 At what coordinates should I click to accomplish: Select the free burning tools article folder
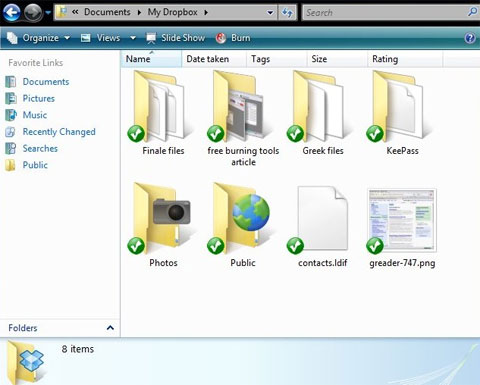tap(239, 106)
